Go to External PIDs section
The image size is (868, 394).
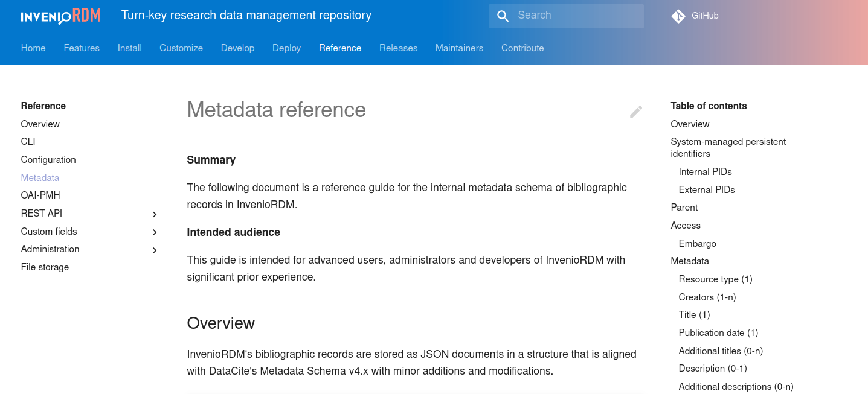[x=706, y=190]
